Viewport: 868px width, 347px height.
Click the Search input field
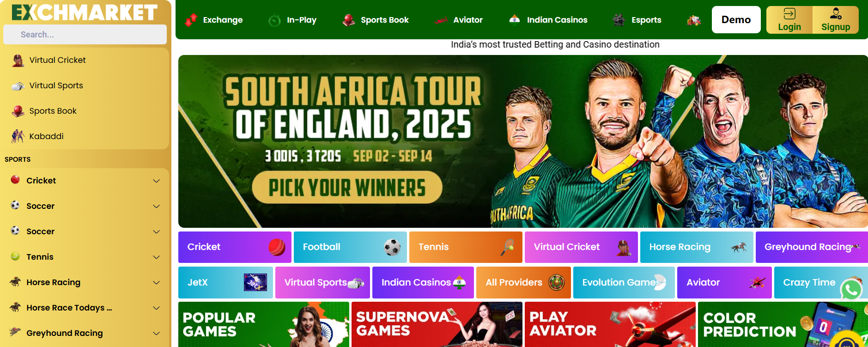[85, 35]
